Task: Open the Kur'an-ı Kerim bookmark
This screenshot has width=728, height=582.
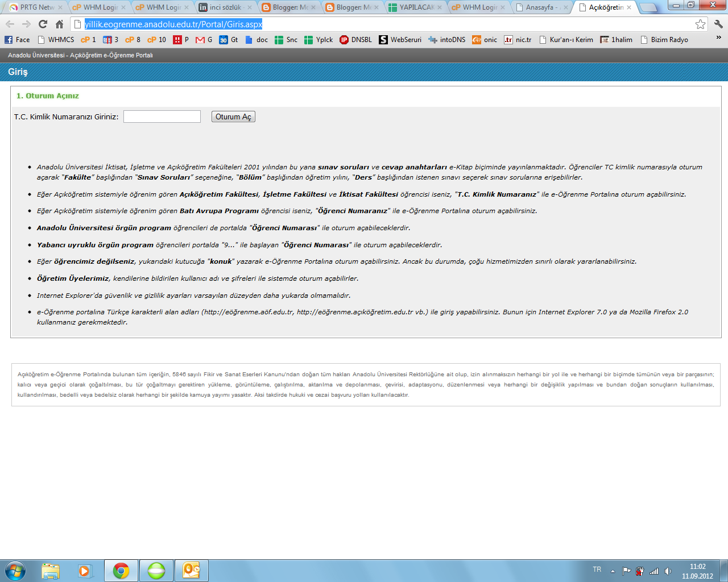Action: click(566, 40)
